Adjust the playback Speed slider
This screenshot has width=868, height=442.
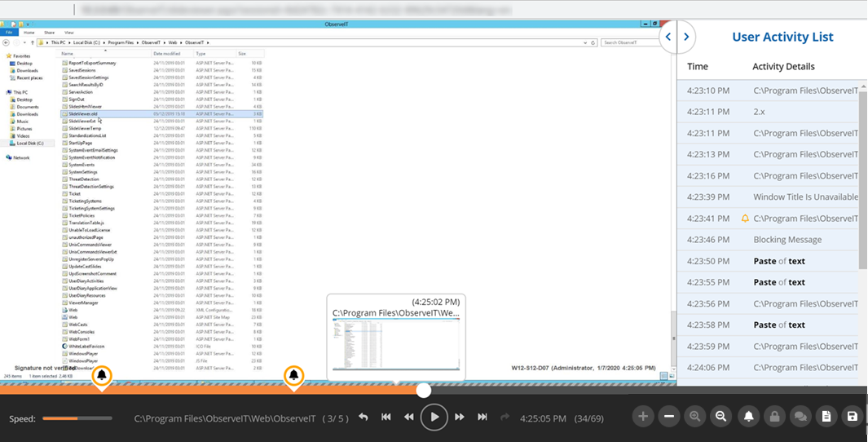point(77,418)
